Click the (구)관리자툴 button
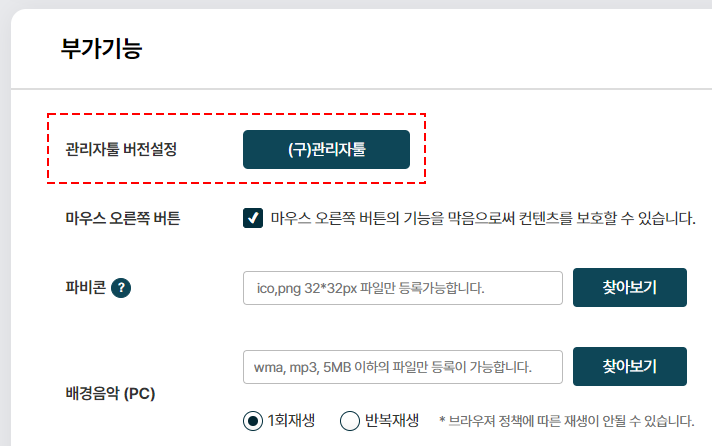The height and width of the screenshot is (446, 712). coord(326,149)
